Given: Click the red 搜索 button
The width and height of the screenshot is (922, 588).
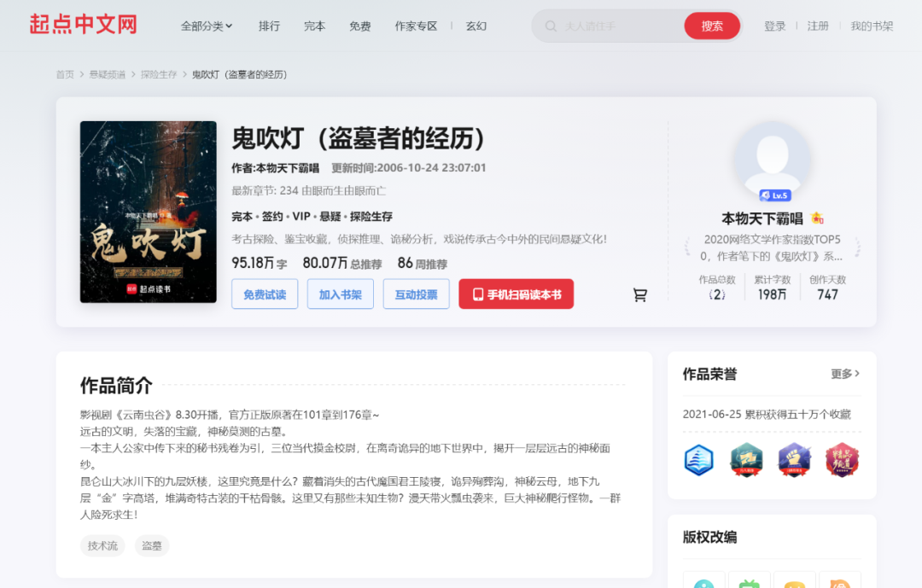Looking at the screenshot, I should 712,26.
